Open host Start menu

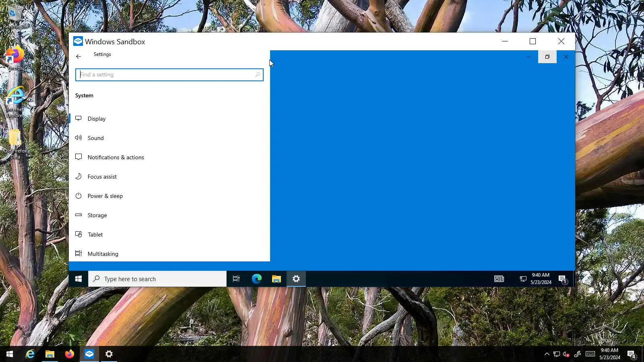(x=10, y=354)
